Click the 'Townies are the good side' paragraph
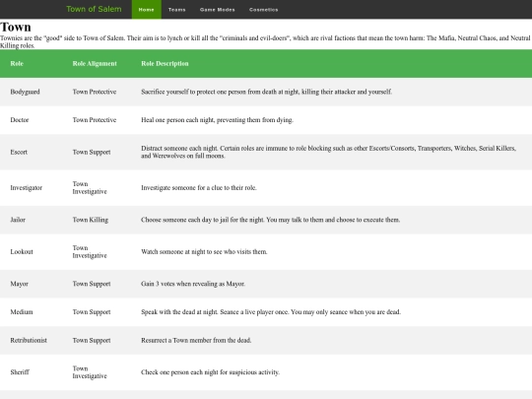532x399 pixels. (265, 41)
